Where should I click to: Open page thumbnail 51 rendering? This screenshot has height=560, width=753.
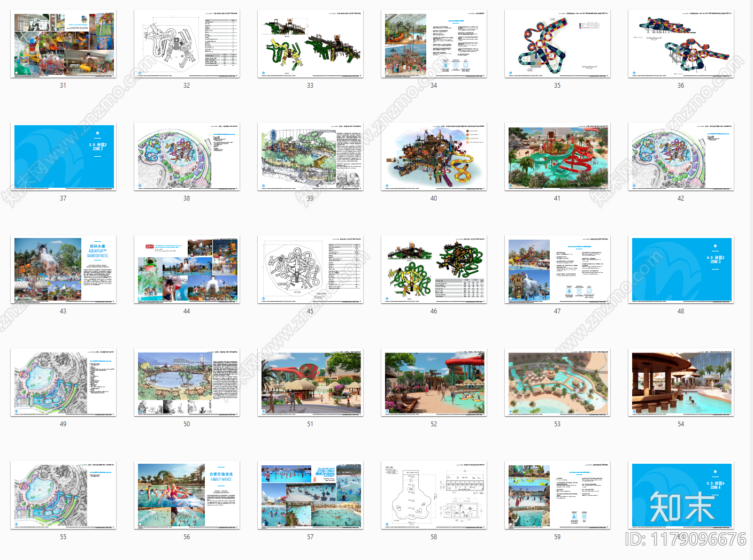coord(310,382)
